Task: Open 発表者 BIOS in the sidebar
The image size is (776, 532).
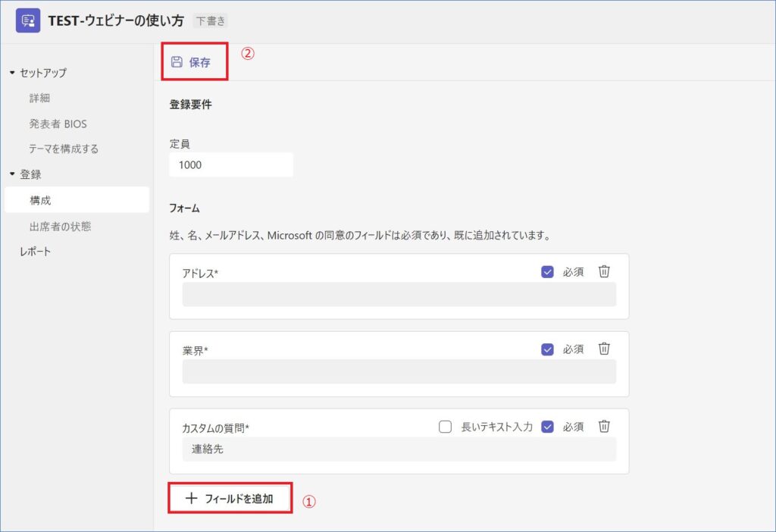Action: click(58, 124)
